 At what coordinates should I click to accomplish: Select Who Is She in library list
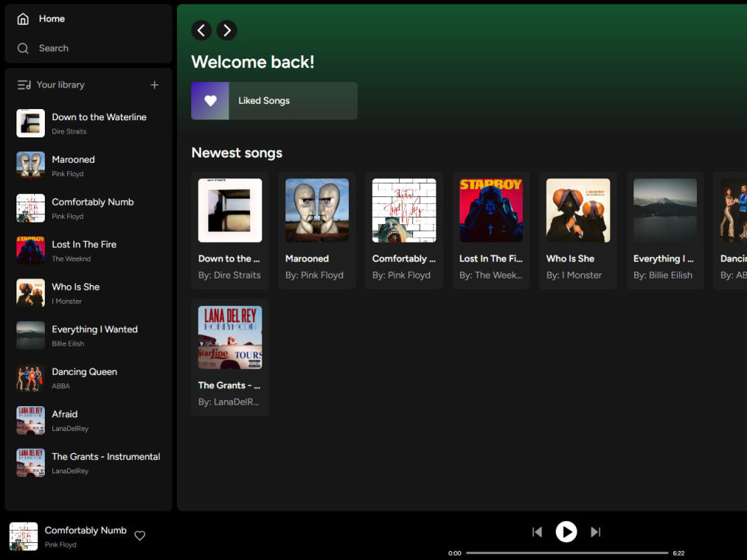coord(89,293)
